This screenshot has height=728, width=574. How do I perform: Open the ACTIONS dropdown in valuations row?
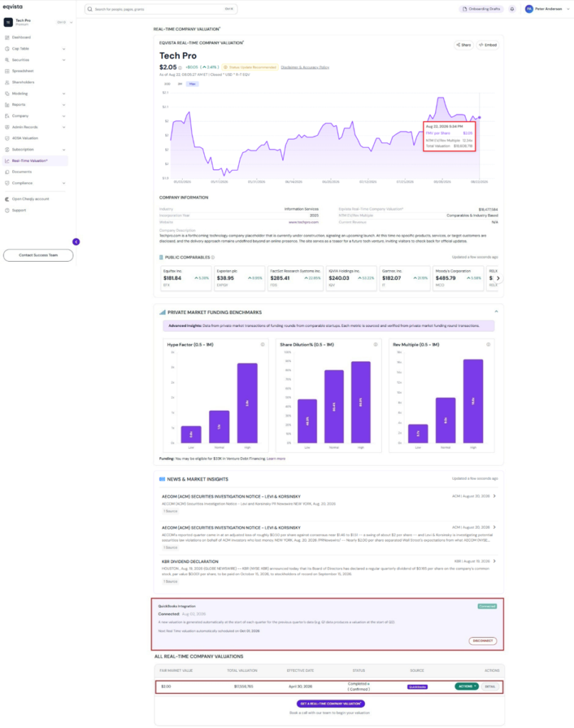point(467,686)
